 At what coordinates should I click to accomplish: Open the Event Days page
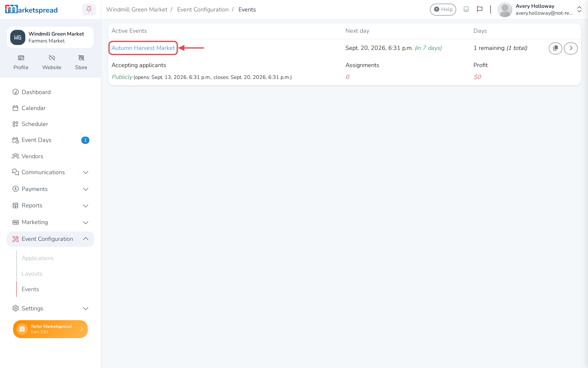[x=51, y=140]
